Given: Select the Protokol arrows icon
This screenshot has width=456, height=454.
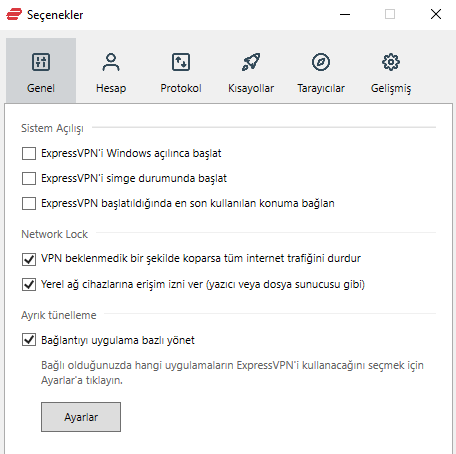Looking at the screenshot, I should (x=181, y=62).
